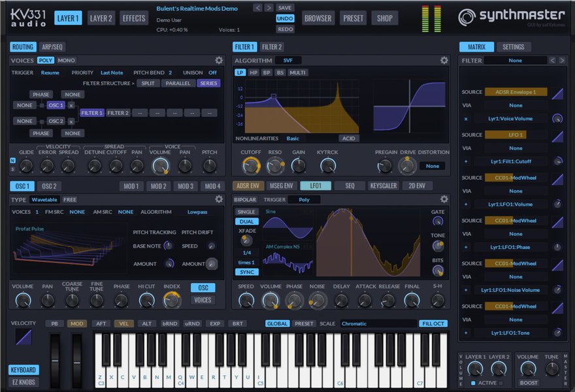Click the SynthMaster logo

click(512, 15)
